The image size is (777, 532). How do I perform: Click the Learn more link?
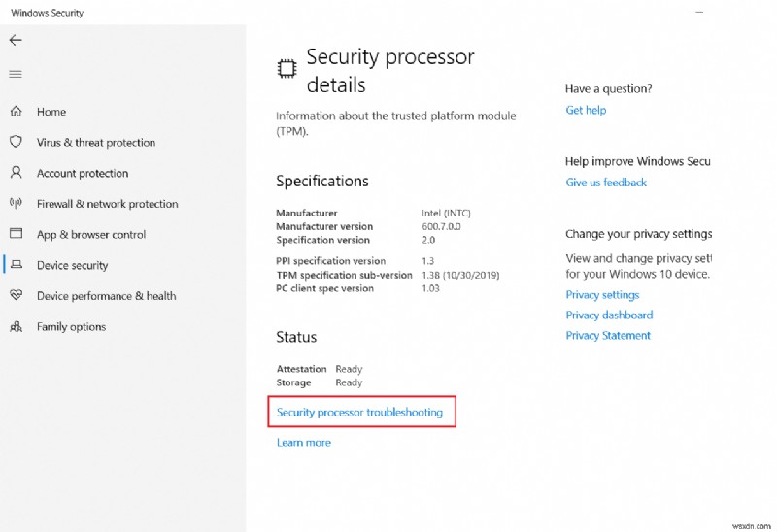(x=303, y=443)
